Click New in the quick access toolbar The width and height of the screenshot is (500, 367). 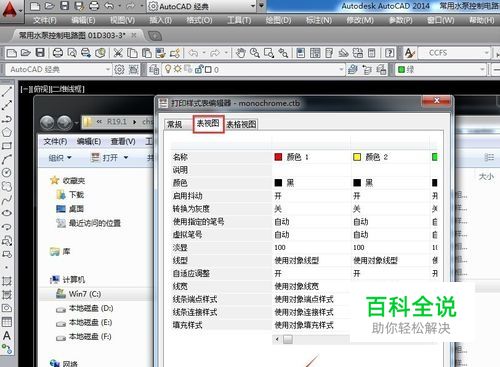click(35, 6)
